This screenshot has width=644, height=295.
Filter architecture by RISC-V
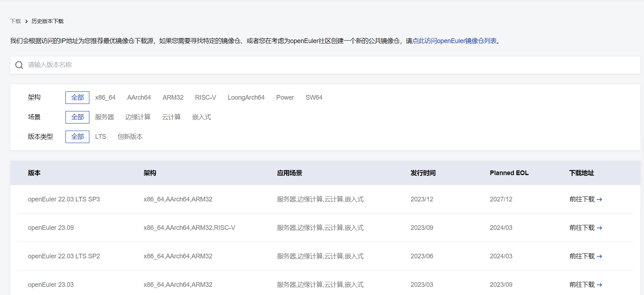tap(205, 98)
